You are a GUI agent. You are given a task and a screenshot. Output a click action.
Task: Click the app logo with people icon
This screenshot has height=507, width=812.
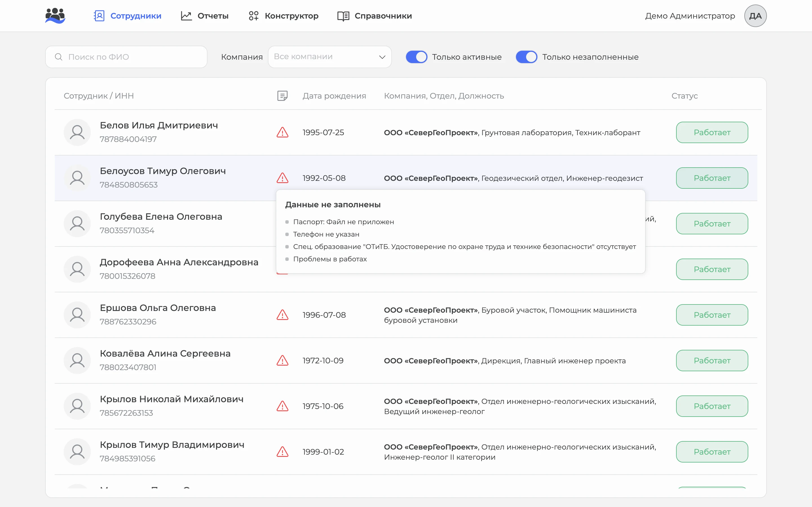[x=55, y=16]
